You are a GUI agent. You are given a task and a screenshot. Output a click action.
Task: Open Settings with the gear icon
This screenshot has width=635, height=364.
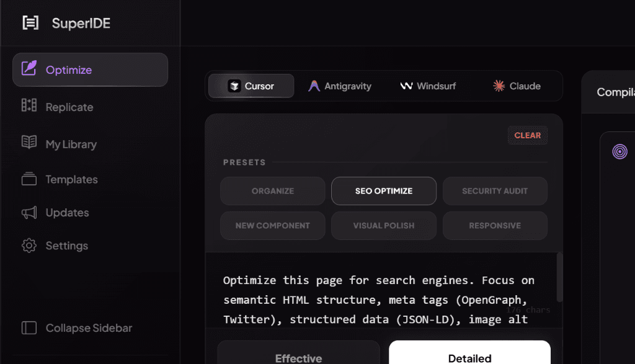pyautogui.click(x=29, y=246)
